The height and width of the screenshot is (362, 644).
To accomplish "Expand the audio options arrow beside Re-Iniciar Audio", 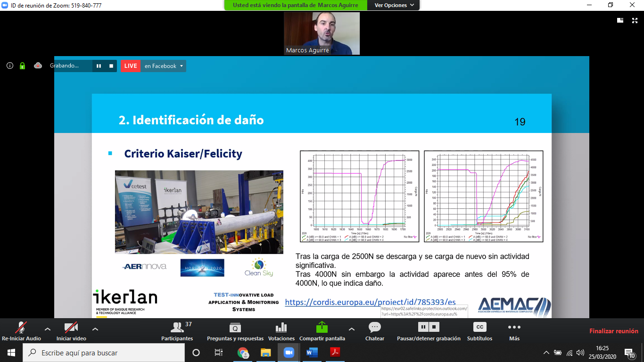I will pos(47,329).
